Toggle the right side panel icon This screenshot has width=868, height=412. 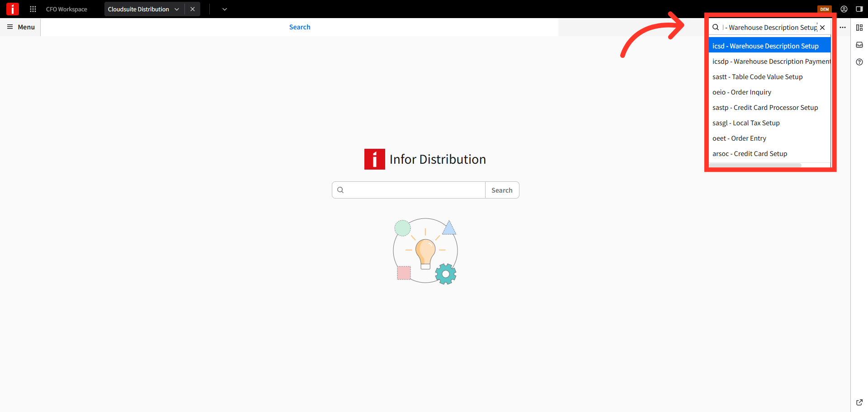859,9
